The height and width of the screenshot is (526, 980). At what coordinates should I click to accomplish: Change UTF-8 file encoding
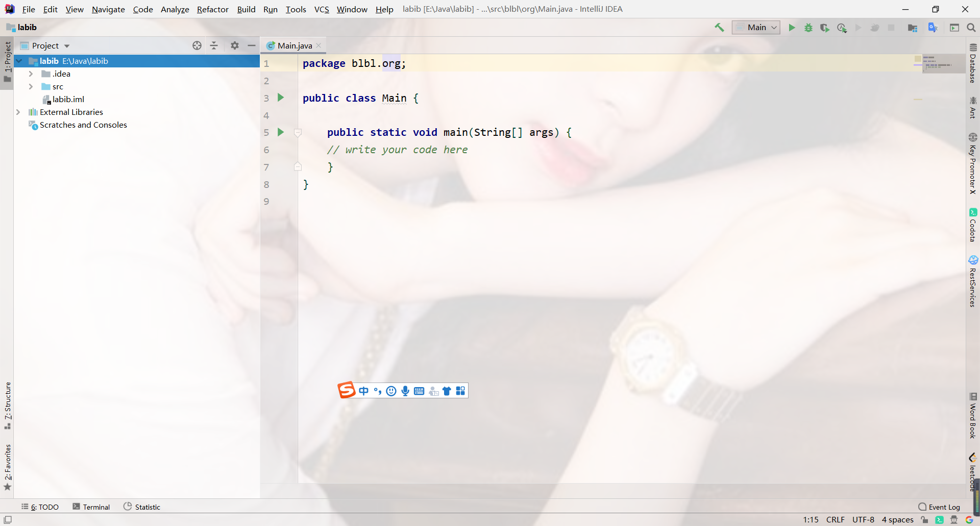(863, 520)
